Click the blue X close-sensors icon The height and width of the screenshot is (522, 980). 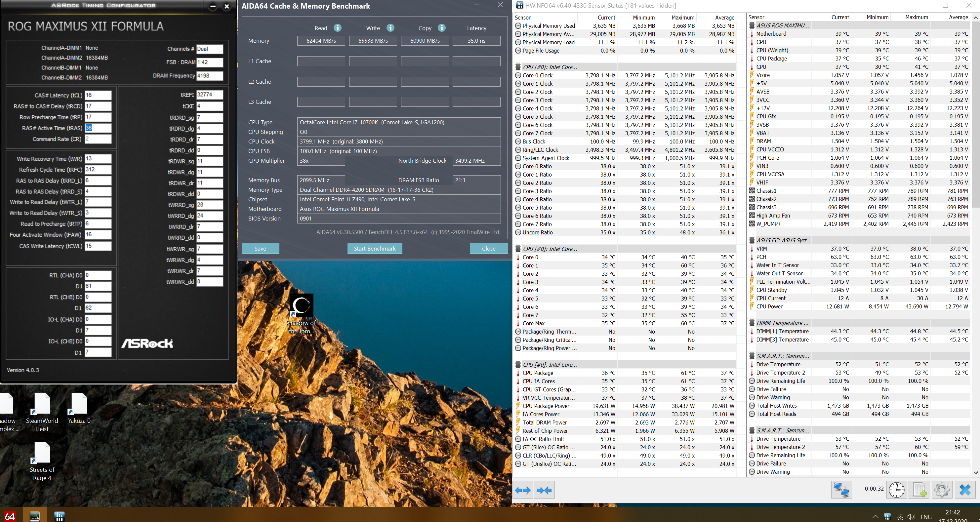(x=965, y=490)
